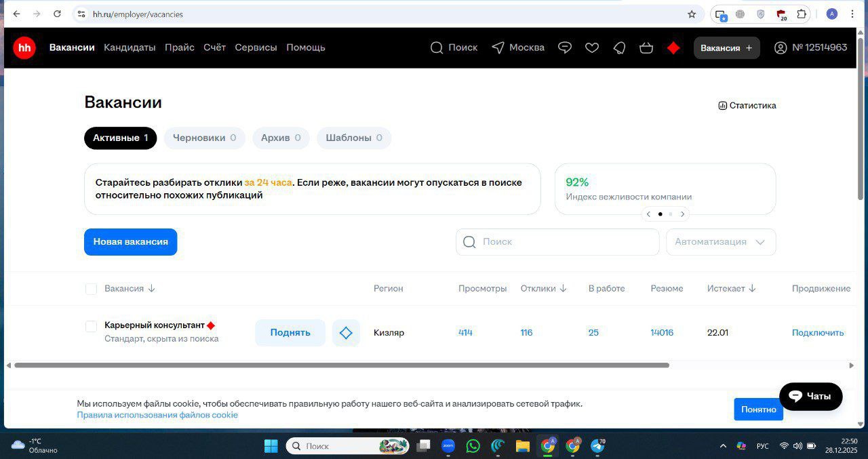Image resolution: width=868 pixels, height=459 pixels.
Task: Switch to the Черновики tab
Action: [x=204, y=138]
